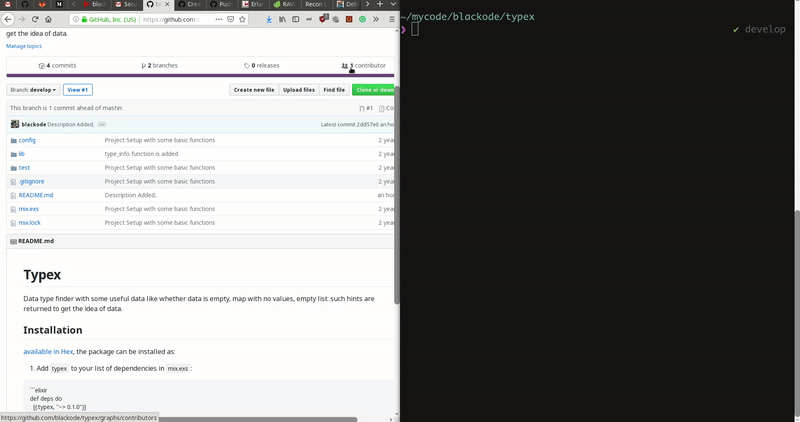Click the 'available in Hex' link

pos(48,352)
